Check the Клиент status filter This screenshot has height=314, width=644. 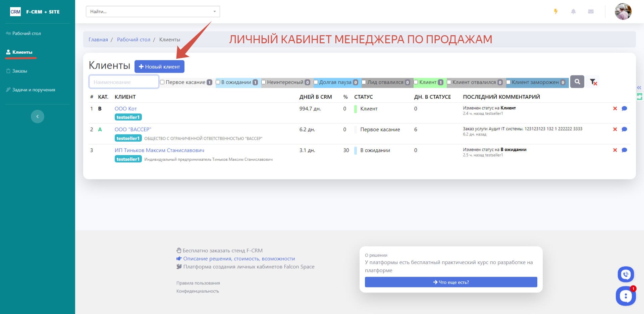click(416, 82)
